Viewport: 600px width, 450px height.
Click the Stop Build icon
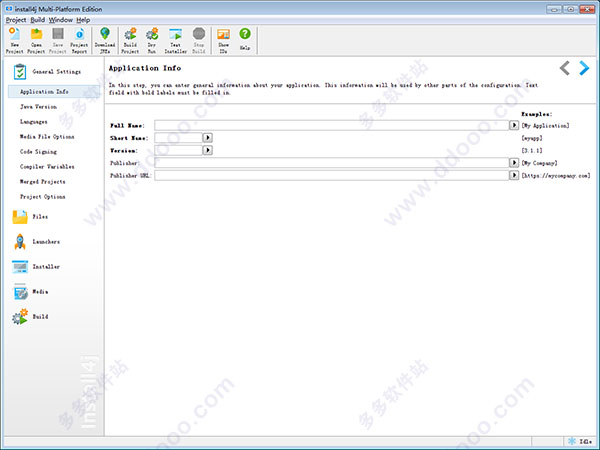199,40
